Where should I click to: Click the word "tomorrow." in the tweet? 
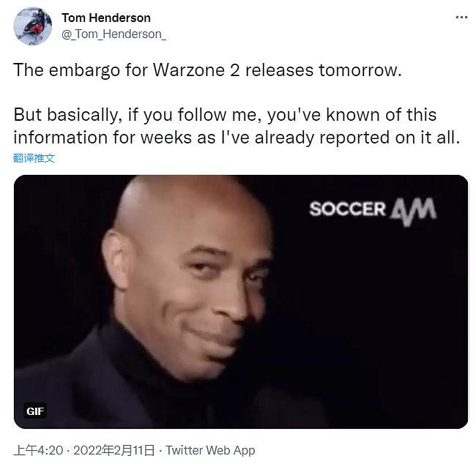pos(360,70)
